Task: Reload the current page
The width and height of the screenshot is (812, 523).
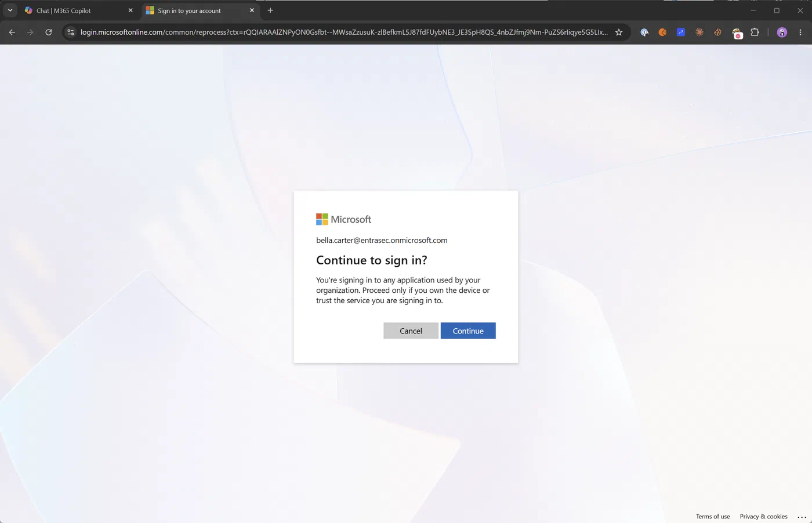Action: (49, 32)
